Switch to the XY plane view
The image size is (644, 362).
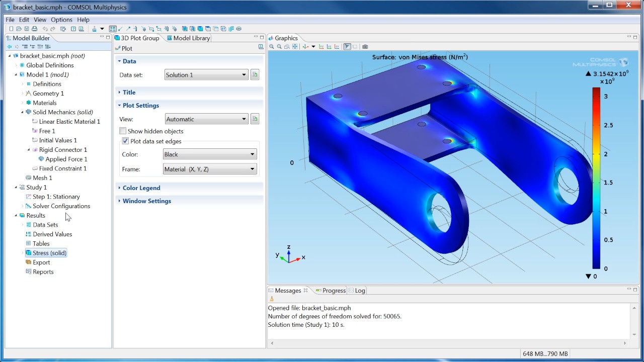[321, 46]
